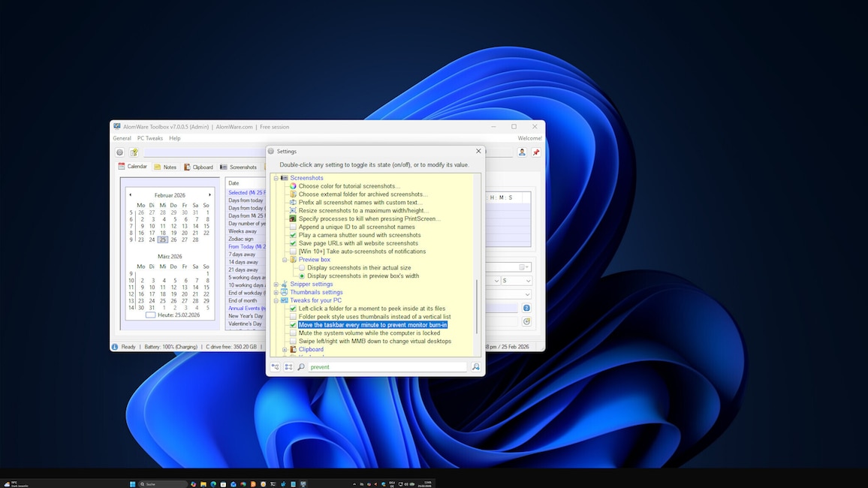
Task: Click the prefix text icon in Screenshots settings
Action: pos(293,203)
